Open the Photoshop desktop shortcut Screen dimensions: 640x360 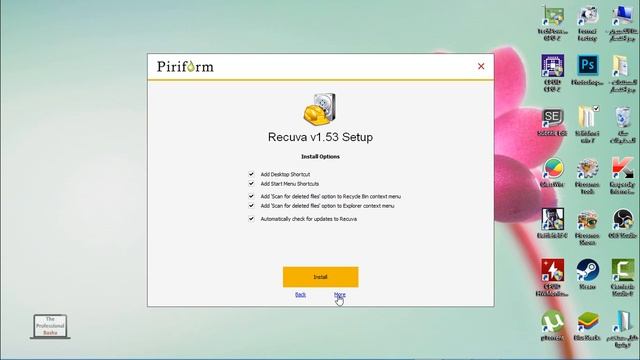coord(587,70)
